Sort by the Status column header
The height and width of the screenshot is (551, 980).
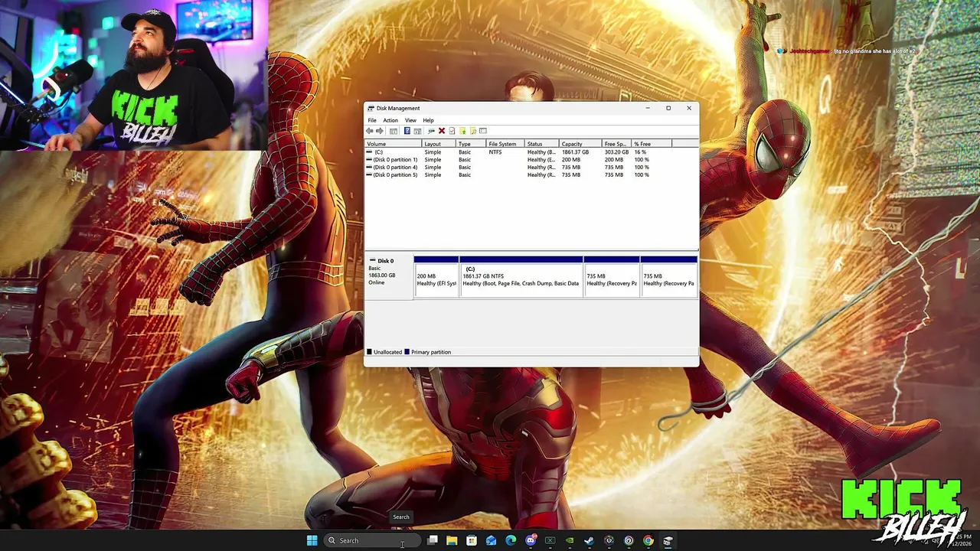pyautogui.click(x=542, y=144)
